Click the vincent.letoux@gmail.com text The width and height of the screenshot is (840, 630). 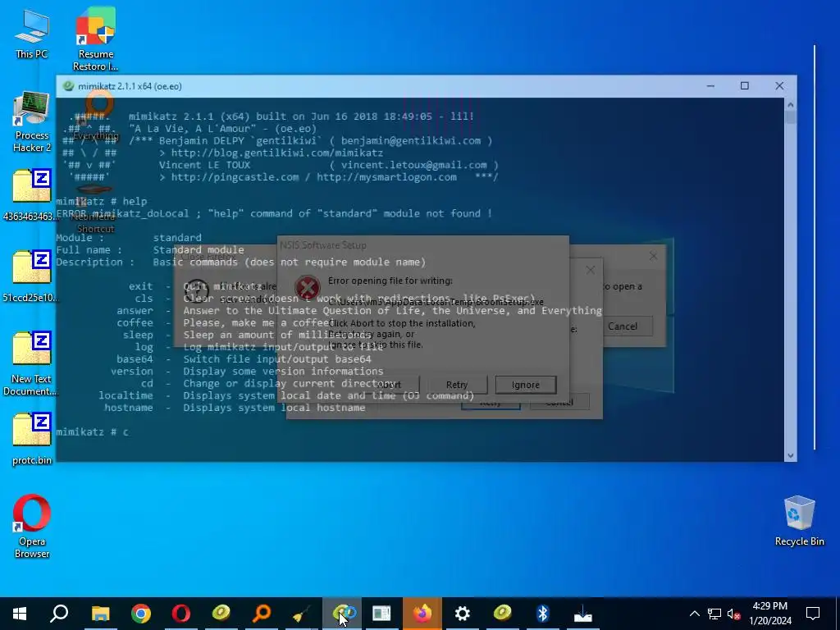click(x=414, y=165)
